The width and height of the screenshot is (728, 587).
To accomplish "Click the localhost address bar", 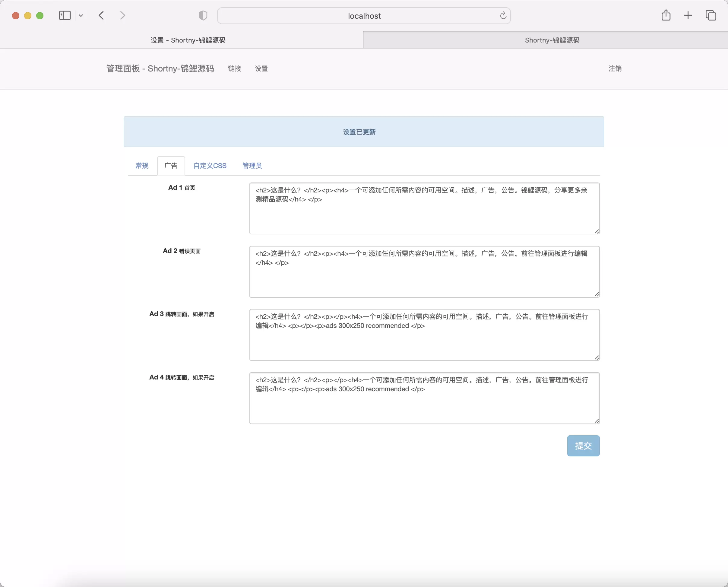I will click(364, 16).
